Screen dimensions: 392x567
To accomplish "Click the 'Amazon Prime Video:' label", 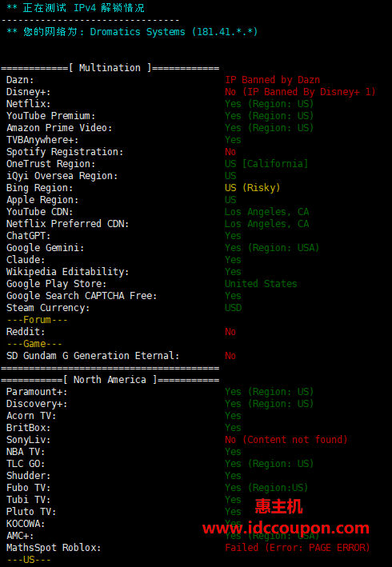I will [x=59, y=128].
